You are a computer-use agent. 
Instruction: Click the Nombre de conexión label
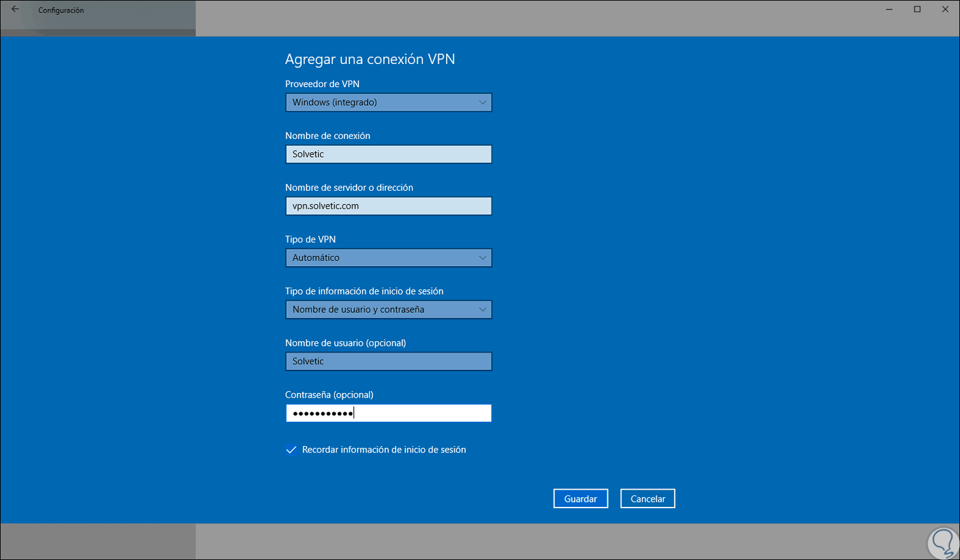pos(328,136)
